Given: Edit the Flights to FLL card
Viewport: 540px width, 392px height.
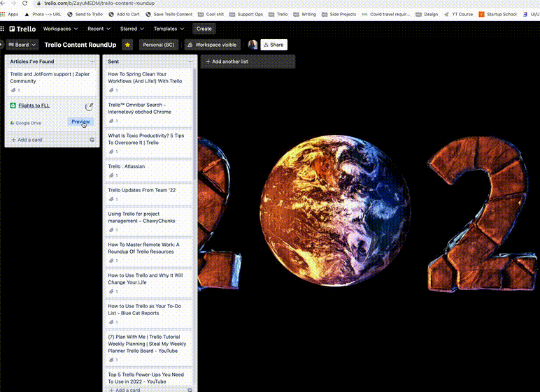Looking at the screenshot, I should point(90,106).
